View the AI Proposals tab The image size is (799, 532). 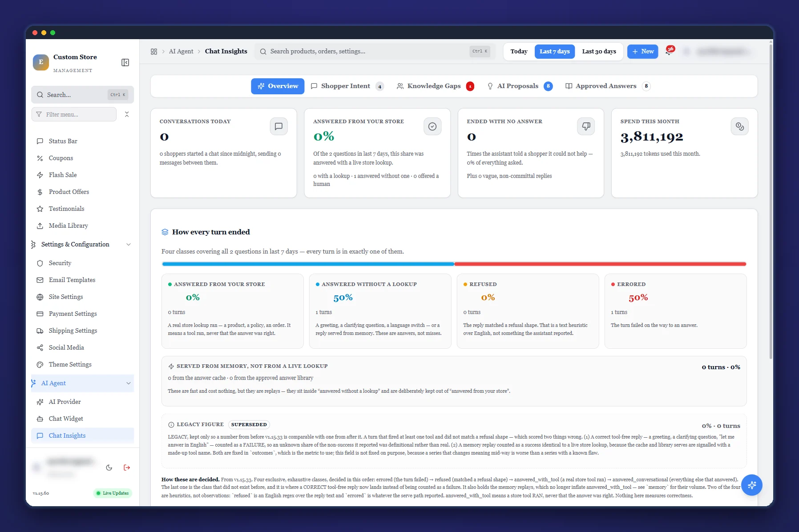click(520, 86)
